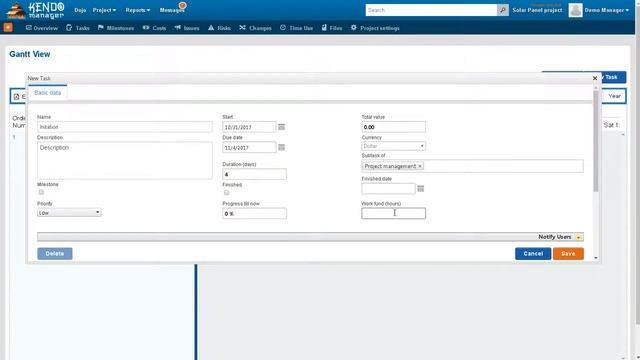Open the Demo Manager user menu
The height and width of the screenshot is (360, 640).
pos(607,10)
